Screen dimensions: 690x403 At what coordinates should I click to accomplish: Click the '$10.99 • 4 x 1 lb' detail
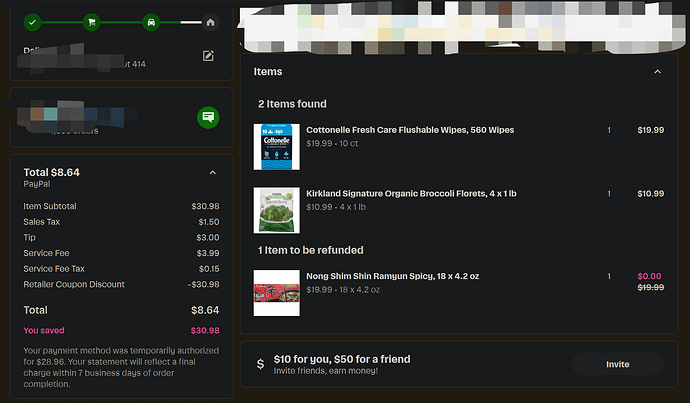(x=336, y=207)
